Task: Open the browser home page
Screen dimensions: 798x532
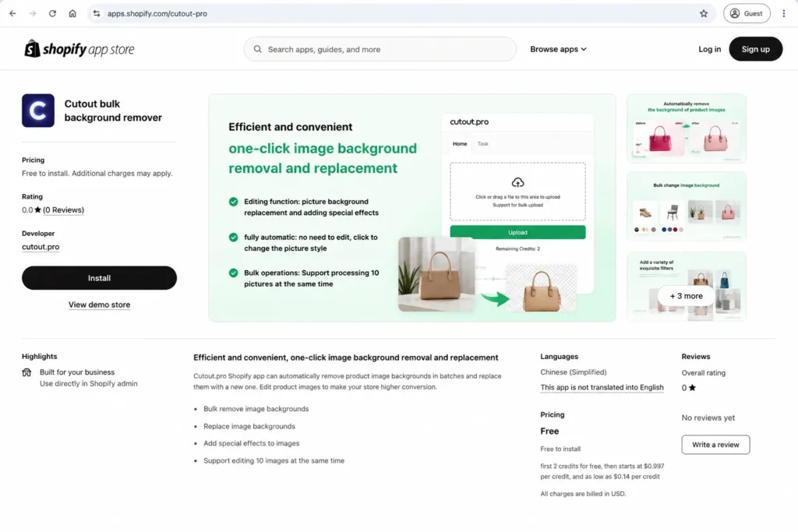Action: (x=72, y=14)
